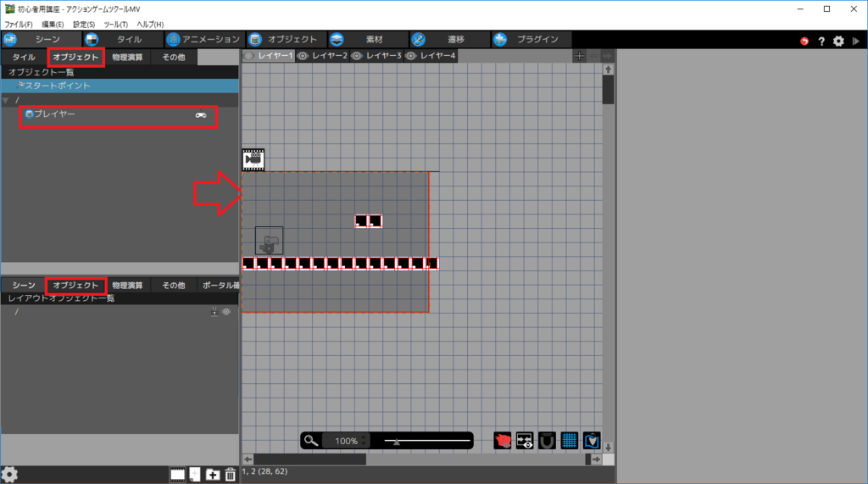Select the レイヤー3 layer tab
This screenshot has width=868, height=484.
pos(377,56)
